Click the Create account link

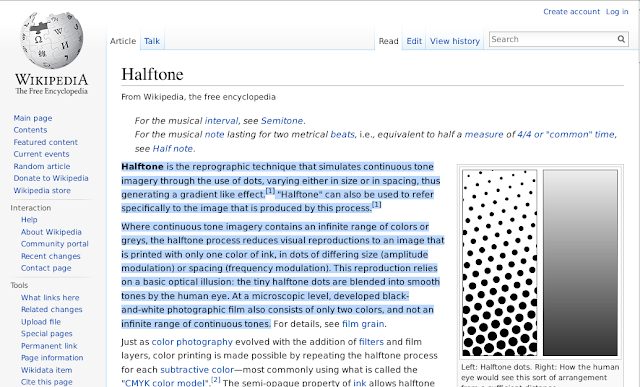(x=571, y=11)
